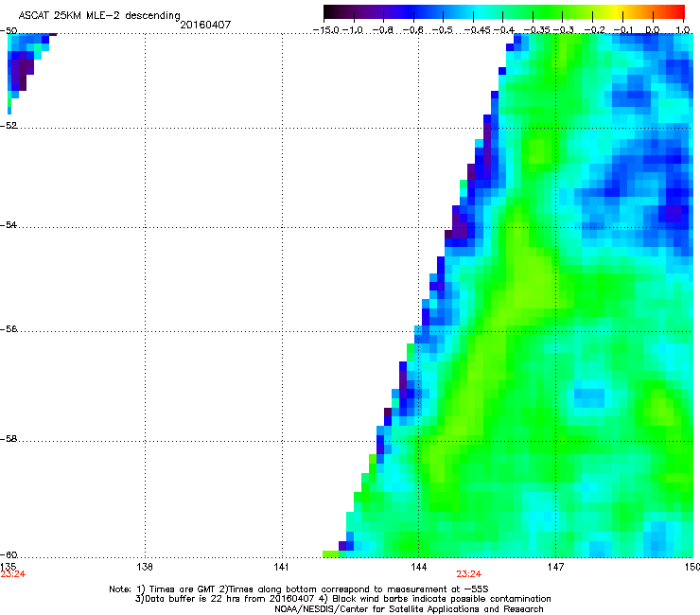Click the red end of the color bar
Image resolution: width=700 pixels, height=615 pixels.
coord(676,11)
